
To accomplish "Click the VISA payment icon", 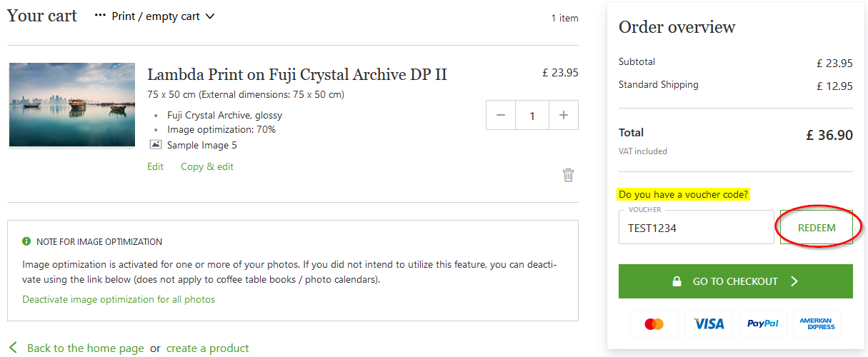I will [708, 324].
